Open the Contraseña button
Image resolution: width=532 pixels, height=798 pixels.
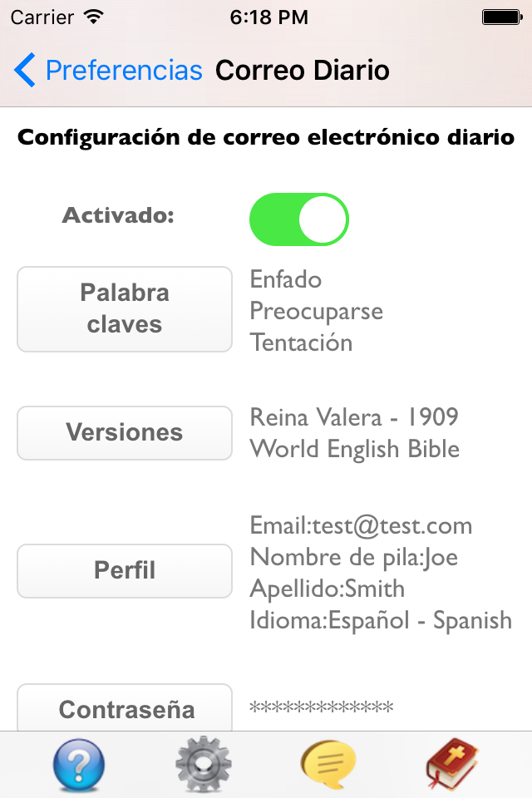pos(125,708)
